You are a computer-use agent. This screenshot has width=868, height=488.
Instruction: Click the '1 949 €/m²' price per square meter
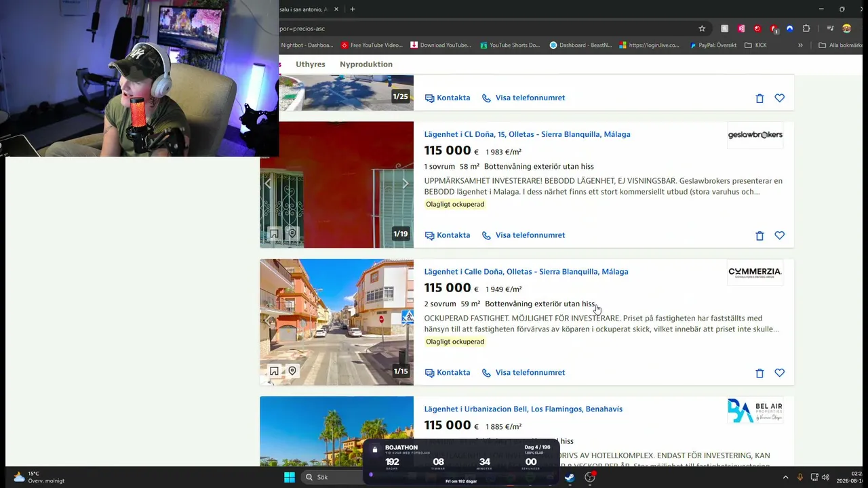503,289
